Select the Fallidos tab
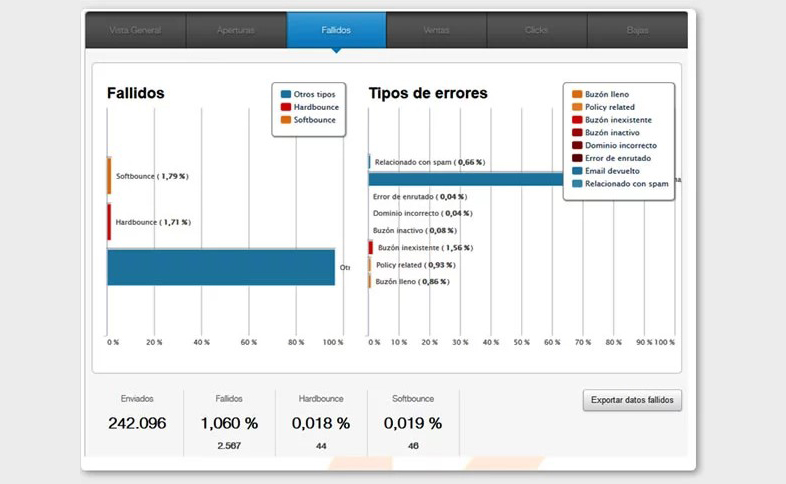 click(336, 30)
